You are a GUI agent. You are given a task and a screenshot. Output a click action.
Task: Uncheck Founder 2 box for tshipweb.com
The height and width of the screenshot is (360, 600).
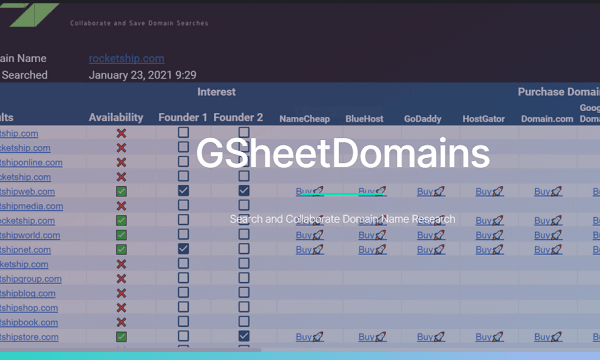[x=244, y=191]
